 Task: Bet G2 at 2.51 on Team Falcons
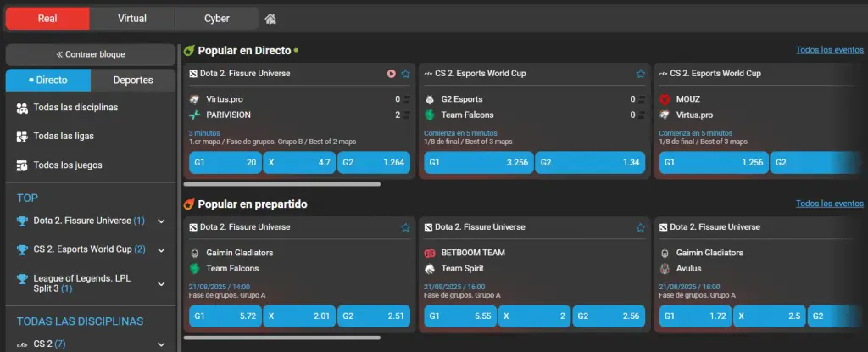[374, 316]
